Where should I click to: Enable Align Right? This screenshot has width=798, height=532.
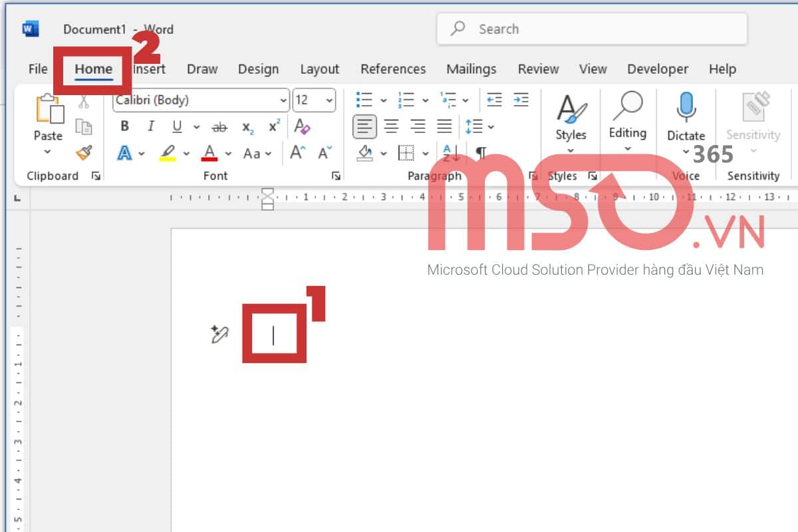pyautogui.click(x=418, y=126)
